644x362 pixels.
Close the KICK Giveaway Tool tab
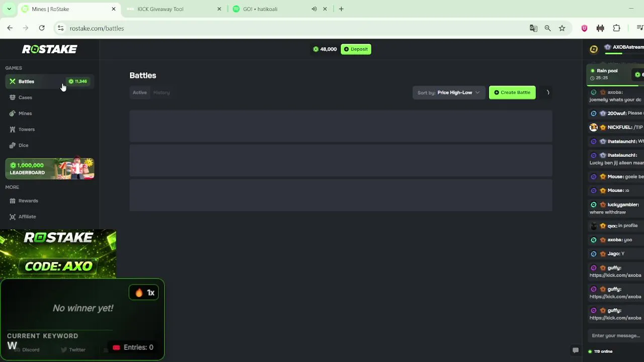coord(219,9)
